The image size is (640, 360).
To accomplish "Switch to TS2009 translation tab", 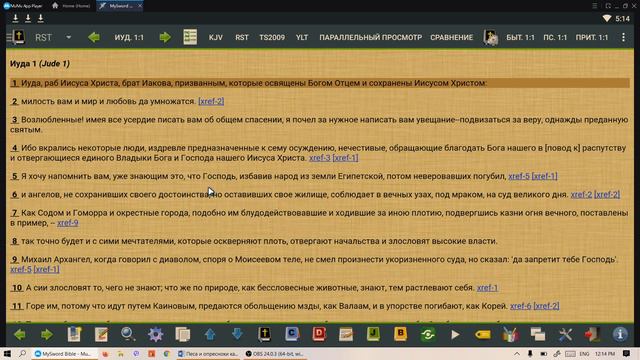I will click(272, 37).
